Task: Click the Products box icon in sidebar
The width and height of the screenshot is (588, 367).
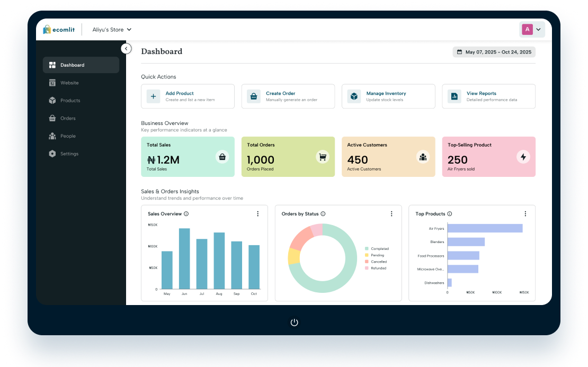Action: 52,101
